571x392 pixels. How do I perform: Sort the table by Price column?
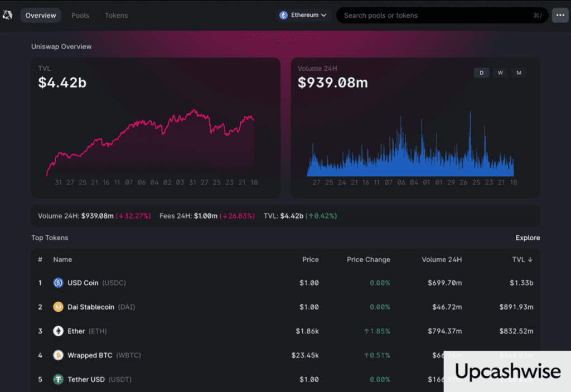coord(310,259)
